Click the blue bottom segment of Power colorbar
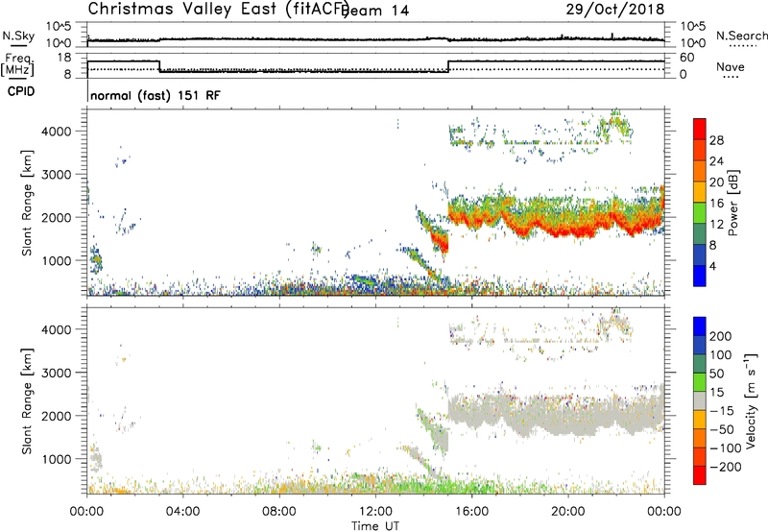This screenshot has height=532, width=768. click(x=700, y=276)
